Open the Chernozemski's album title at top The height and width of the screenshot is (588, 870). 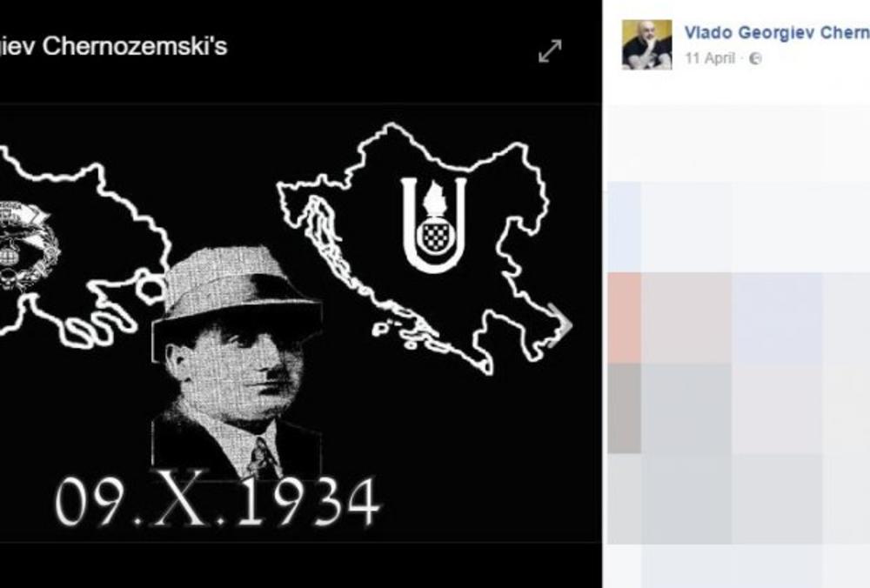pyautogui.click(x=114, y=46)
